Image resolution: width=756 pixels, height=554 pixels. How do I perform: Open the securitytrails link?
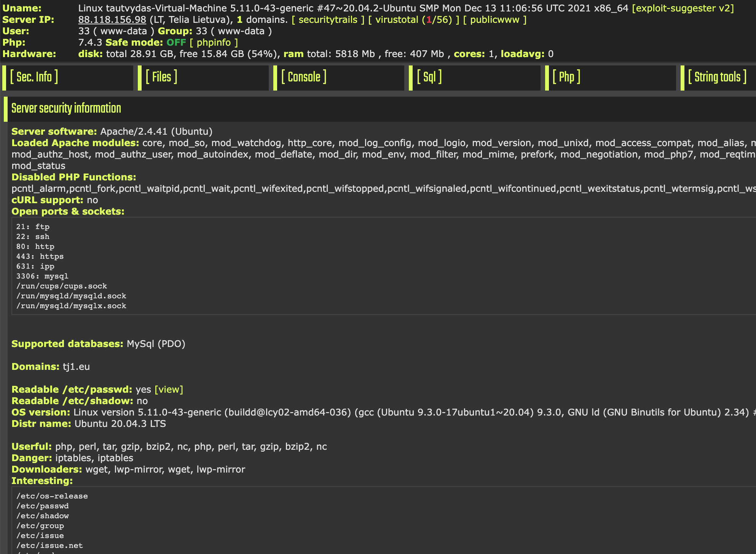[328, 20]
